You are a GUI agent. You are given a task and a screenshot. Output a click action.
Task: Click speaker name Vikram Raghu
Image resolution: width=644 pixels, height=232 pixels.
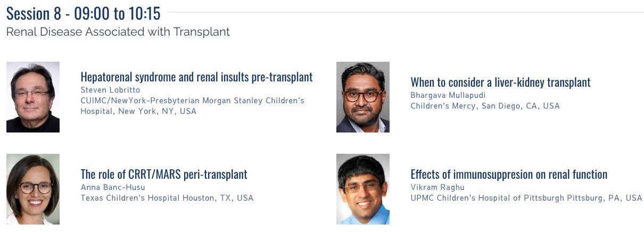pyautogui.click(x=437, y=187)
